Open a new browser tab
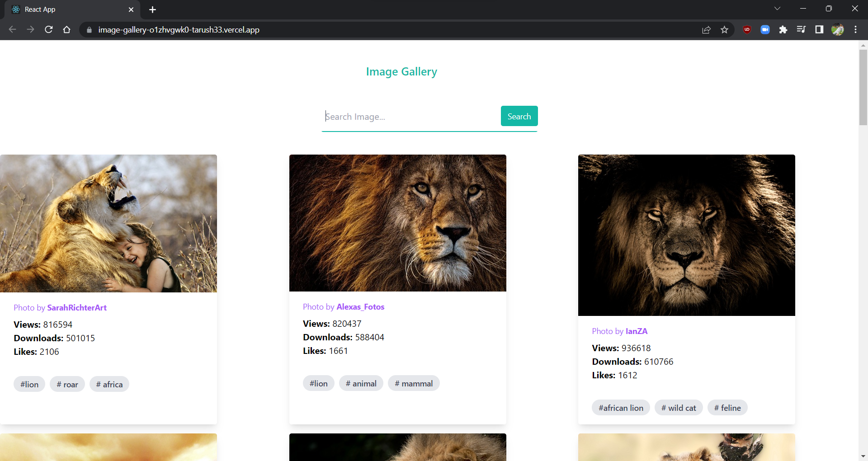 click(x=152, y=9)
